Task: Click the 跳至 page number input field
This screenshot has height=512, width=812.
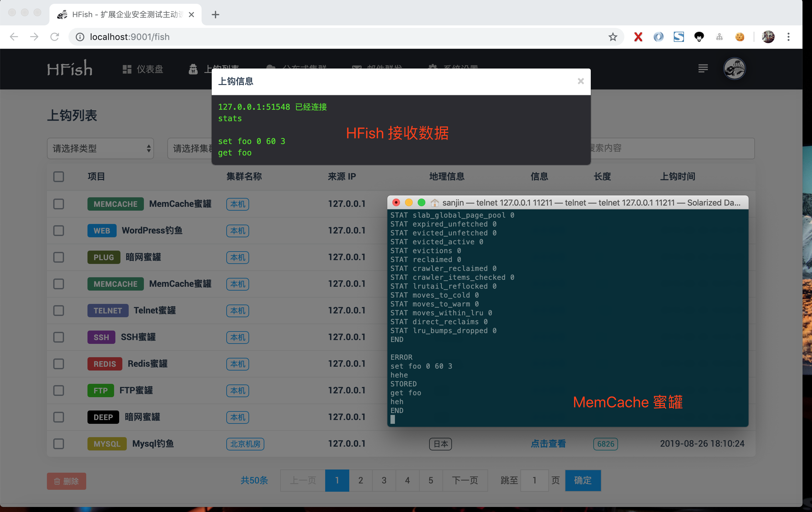Action: pos(534,481)
